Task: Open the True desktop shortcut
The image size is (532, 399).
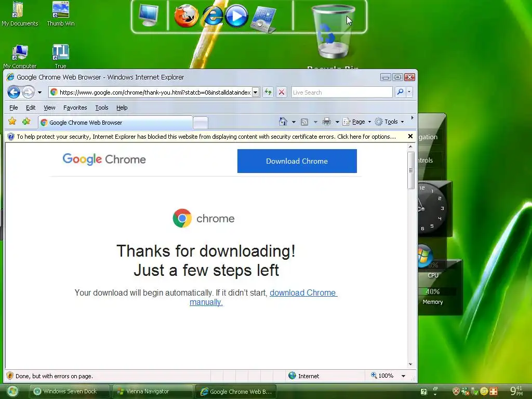Action: (60, 56)
